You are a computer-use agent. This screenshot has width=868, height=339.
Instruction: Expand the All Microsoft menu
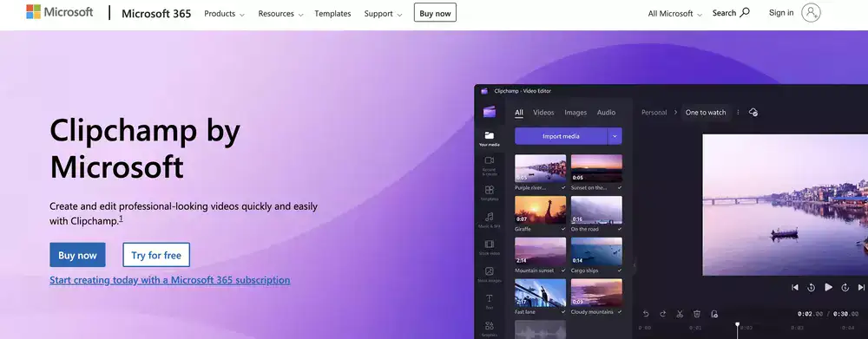pos(674,14)
